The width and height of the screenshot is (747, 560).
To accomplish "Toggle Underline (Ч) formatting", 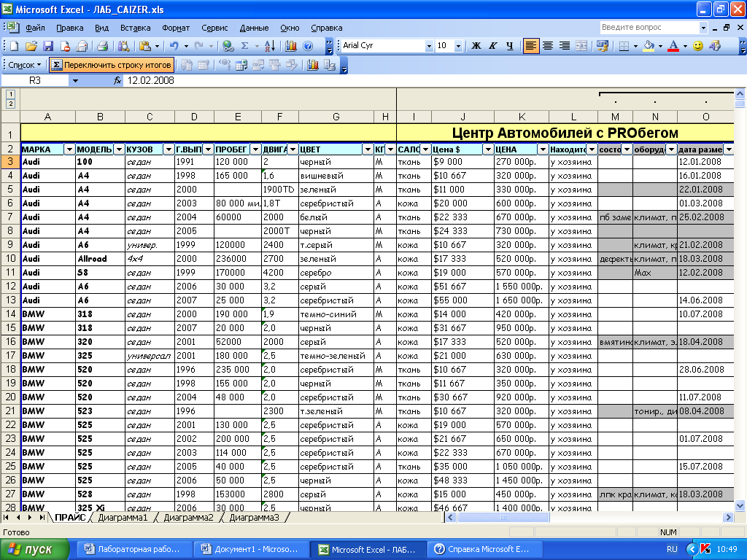I will point(510,46).
